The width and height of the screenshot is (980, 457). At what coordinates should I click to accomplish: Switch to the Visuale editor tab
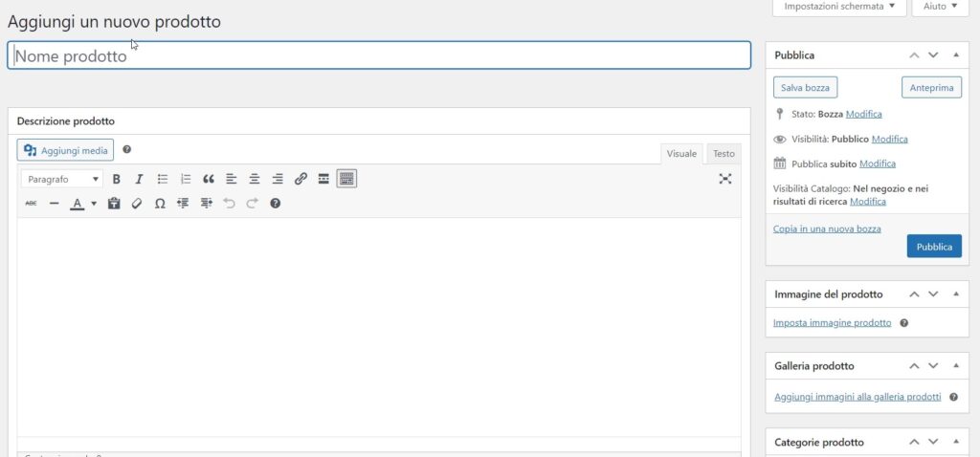click(681, 154)
